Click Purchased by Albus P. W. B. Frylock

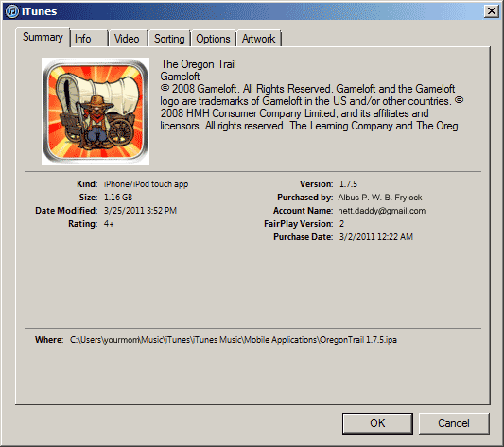pyautogui.click(x=380, y=198)
